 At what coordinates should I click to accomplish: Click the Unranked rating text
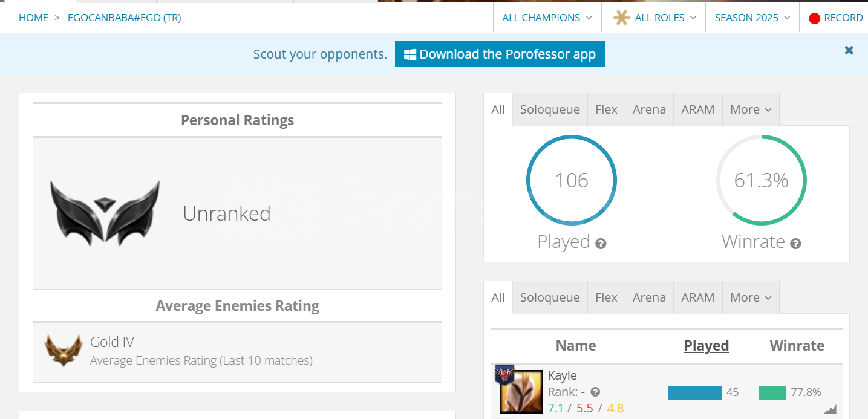coord(227,213)
